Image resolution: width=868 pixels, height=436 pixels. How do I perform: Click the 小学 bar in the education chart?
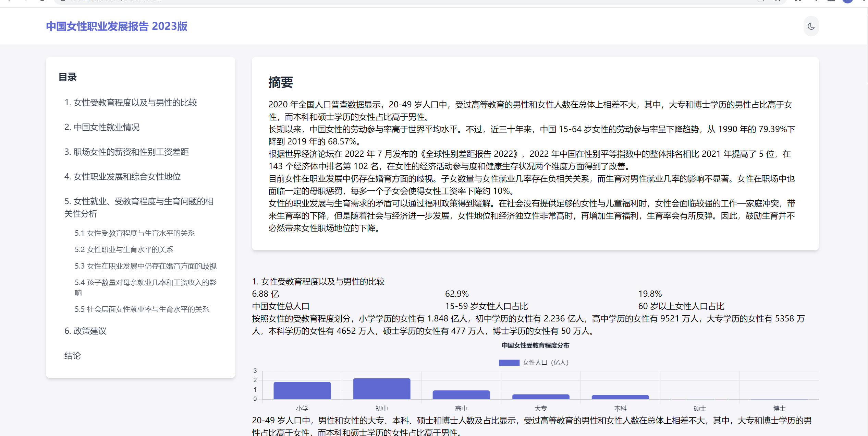(302, 390)
